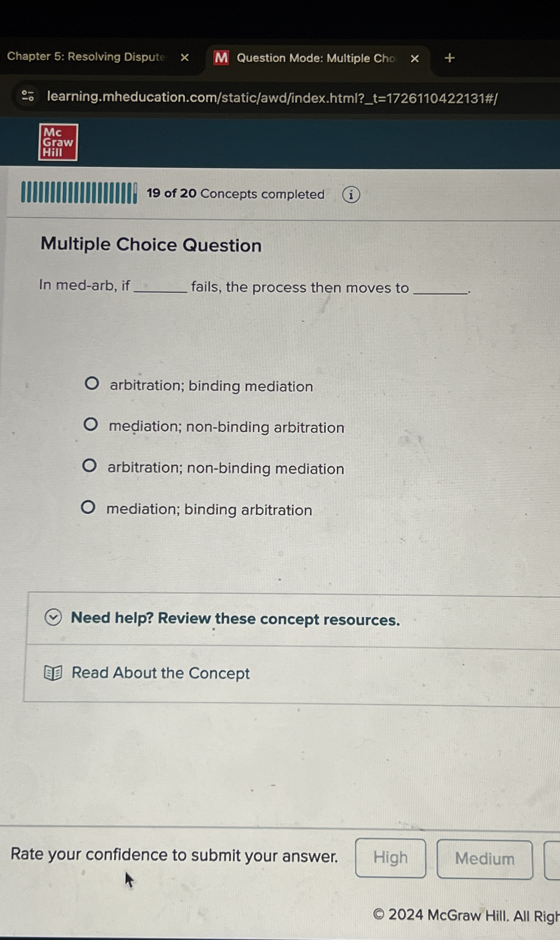Submit answer with Medium confidence
The image size is (560, 940).
point(485,858)
